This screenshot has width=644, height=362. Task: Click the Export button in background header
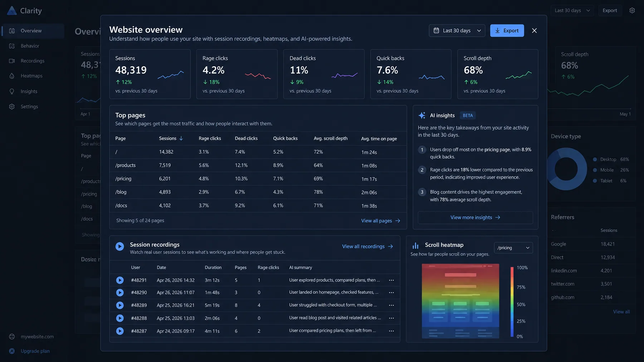coord(610,10)
